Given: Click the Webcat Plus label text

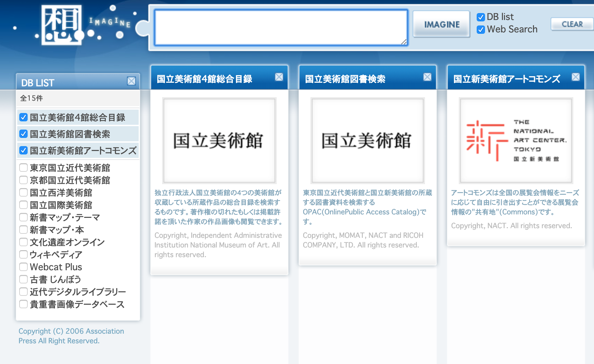Looking at the screenshot, I should [56, 267].
